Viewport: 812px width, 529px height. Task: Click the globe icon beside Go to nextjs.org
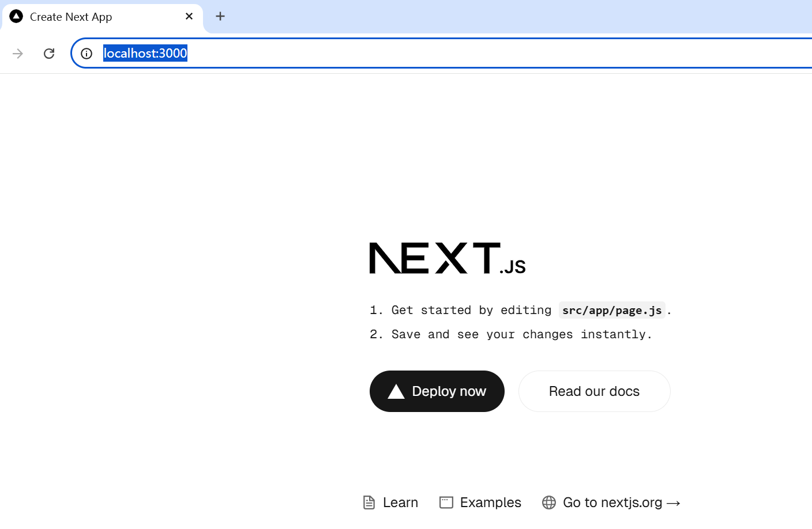point(549,502)
